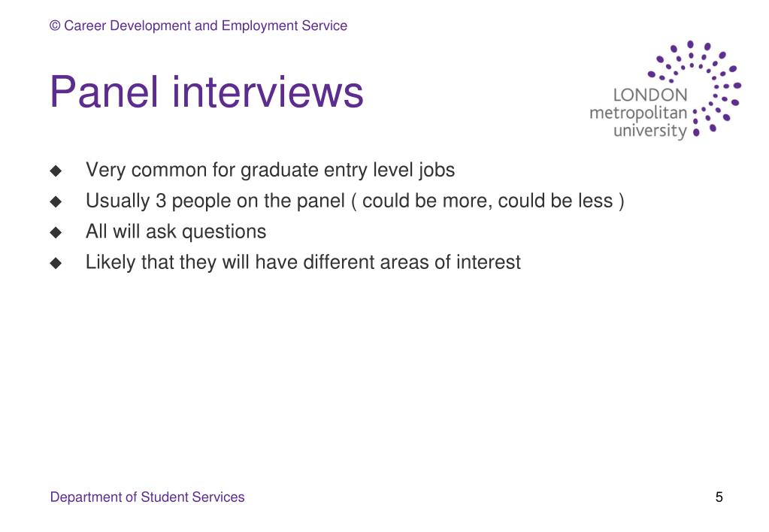Screen dimensions: 769x532
Task: Click the copyright symbol in the header
Action: pos(55,26)
